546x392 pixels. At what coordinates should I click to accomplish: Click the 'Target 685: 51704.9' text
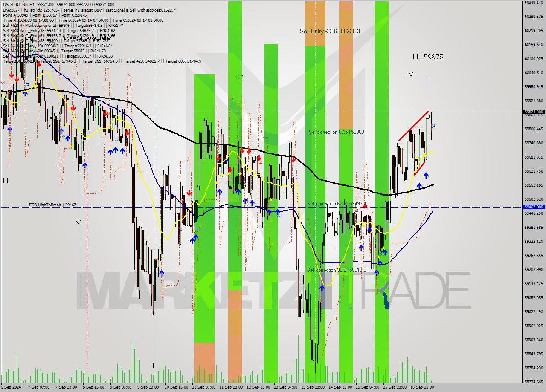point(183,61)
